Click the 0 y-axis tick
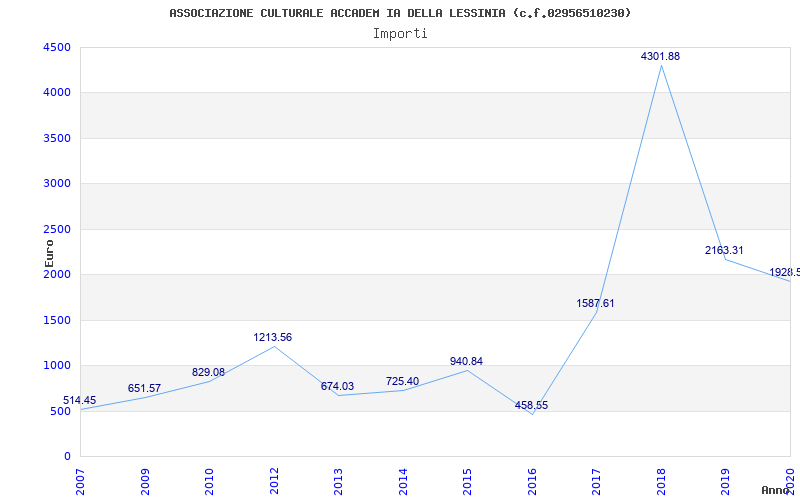 pyautogui.click(x=67, y=457)
